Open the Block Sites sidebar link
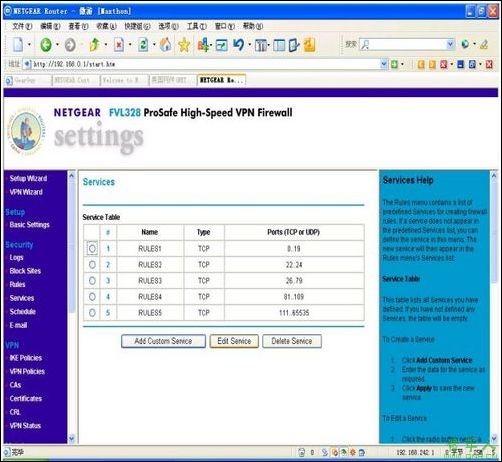Screen dimensions: 502x462 coord(25,271)
